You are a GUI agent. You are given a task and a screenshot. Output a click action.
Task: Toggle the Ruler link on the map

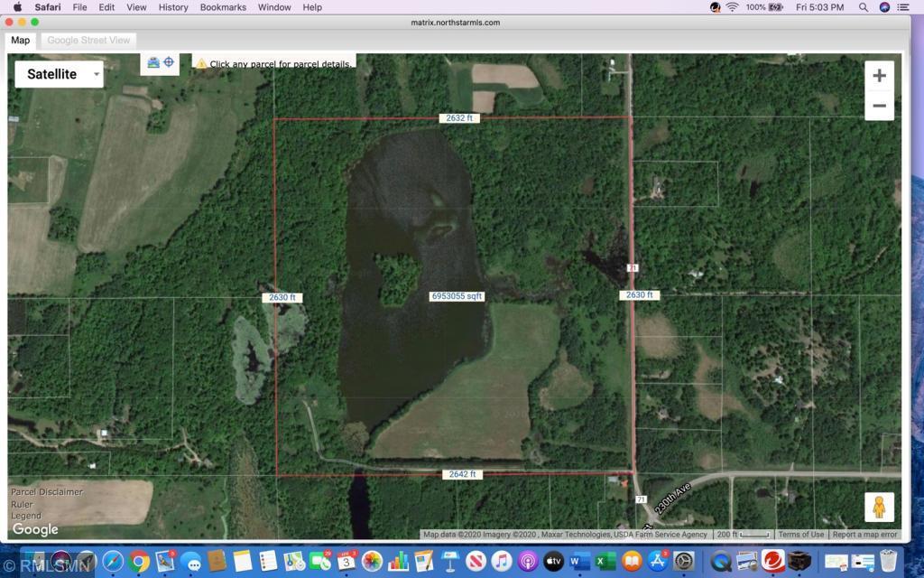tap(22, 505)
